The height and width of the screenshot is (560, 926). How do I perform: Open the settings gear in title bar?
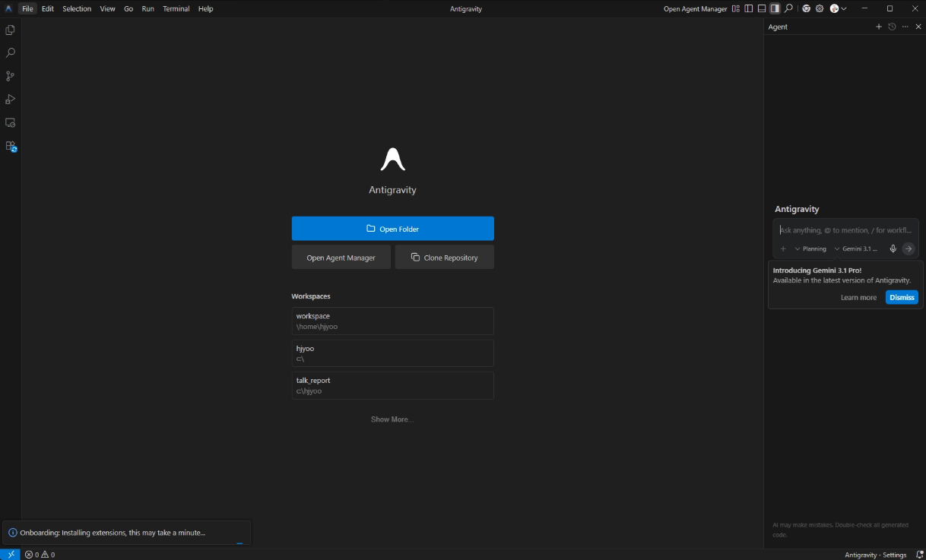pyautogui.click(x=820, y=8)
